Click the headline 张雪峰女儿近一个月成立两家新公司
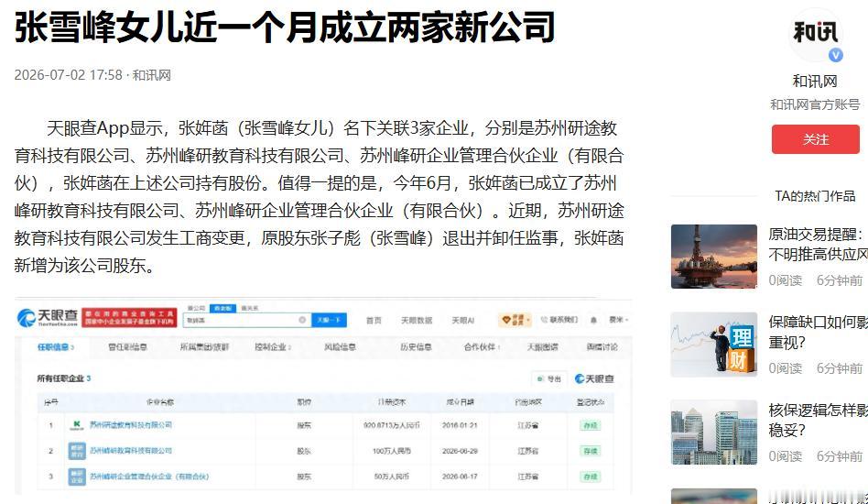Viewport: 868px width, 504px height. pyautogui.click(x=285, y=27)
